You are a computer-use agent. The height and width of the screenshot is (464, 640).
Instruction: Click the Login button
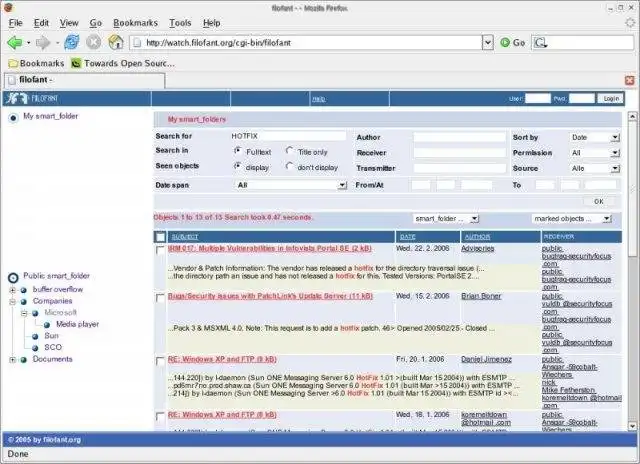pyautogui.click(x=611, y=99)
